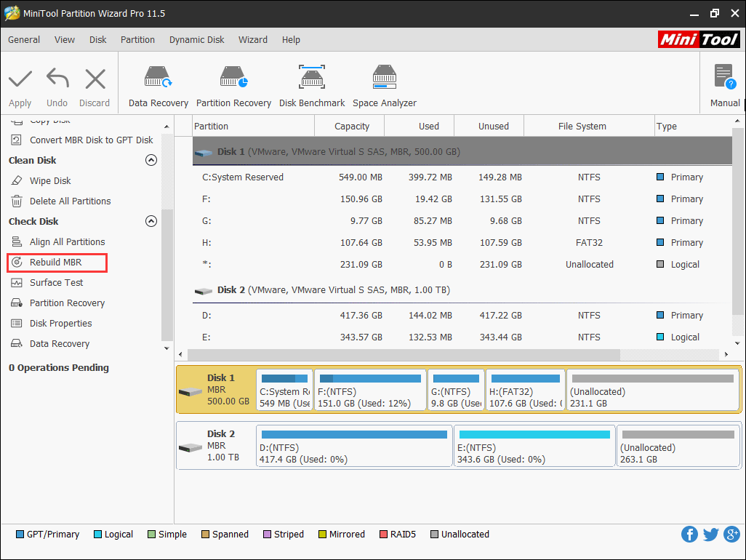
Task: Click the Convert MBR Disk to GPT icon
Action: (x=17, y=140)
